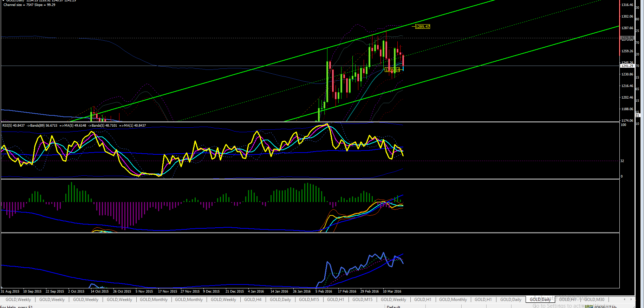Click the RSI(5) 40.8437 indicator label
The image size is (644, 308).
pyautogui.click(x=13, y=126)
